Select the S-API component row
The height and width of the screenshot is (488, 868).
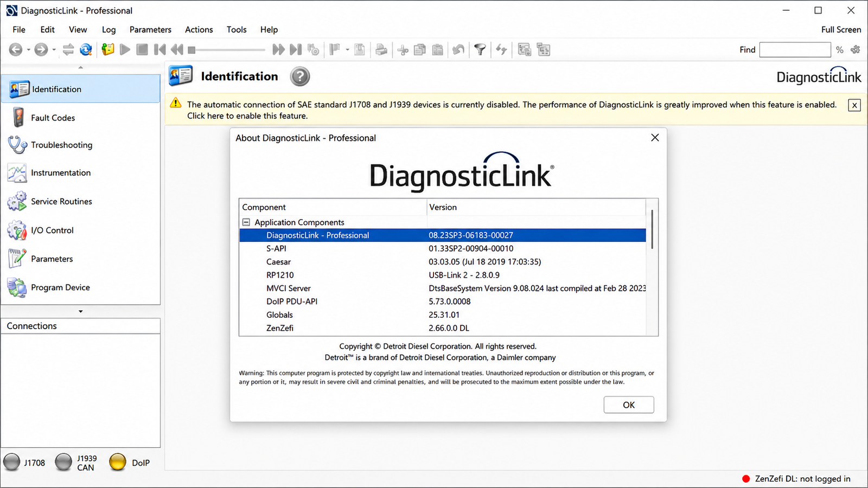click(x=443, y=248)
